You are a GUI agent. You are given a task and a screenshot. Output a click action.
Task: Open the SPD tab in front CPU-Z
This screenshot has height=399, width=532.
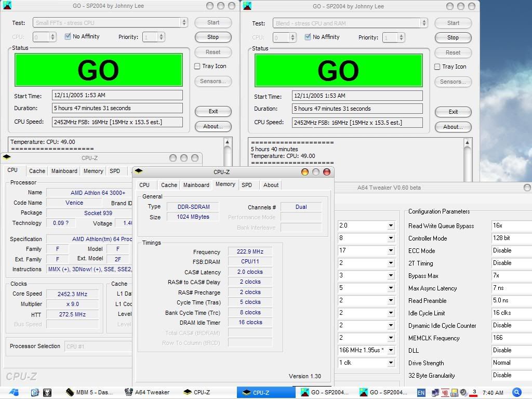pyautogui.click(x=247, y=185)
